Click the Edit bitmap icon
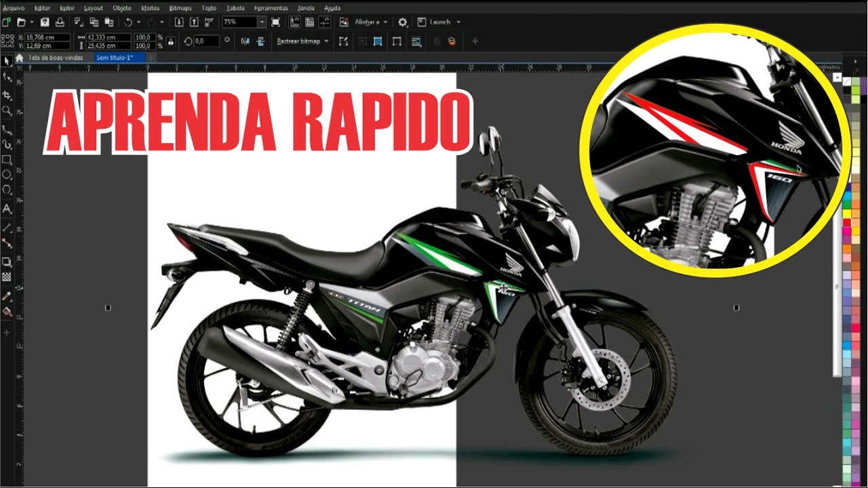 point(343,41)
